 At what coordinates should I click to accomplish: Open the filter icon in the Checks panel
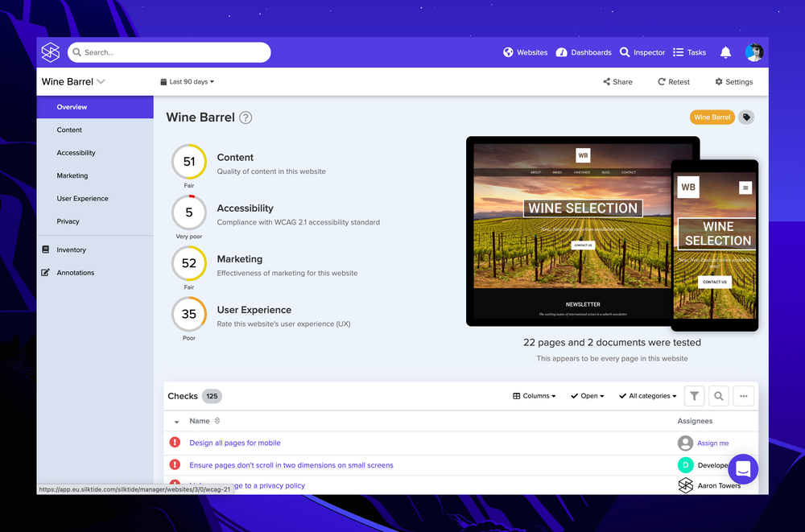point(694,396)
